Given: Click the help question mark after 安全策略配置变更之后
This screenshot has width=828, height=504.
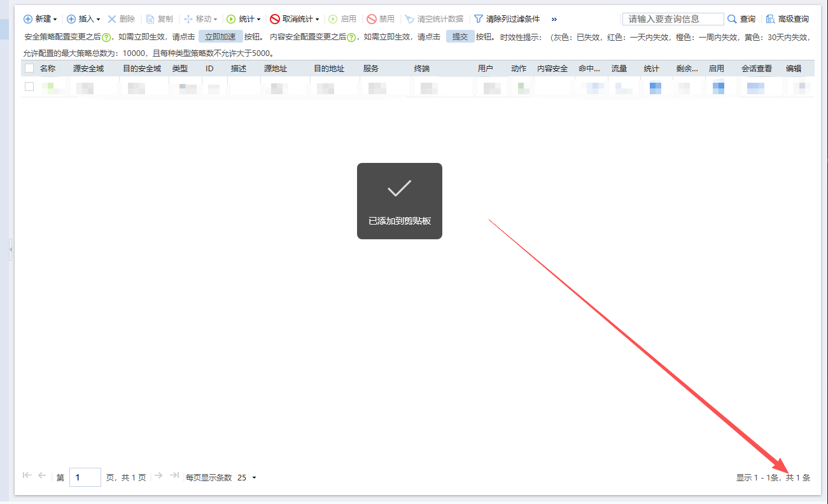Looking at the screenshot, I should click(x=107, y=37).
